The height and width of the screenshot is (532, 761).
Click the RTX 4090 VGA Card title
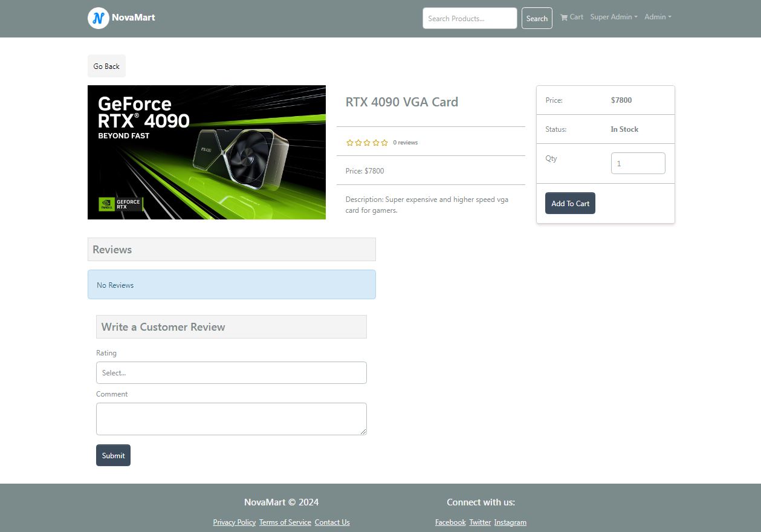[x=402, y=102]
